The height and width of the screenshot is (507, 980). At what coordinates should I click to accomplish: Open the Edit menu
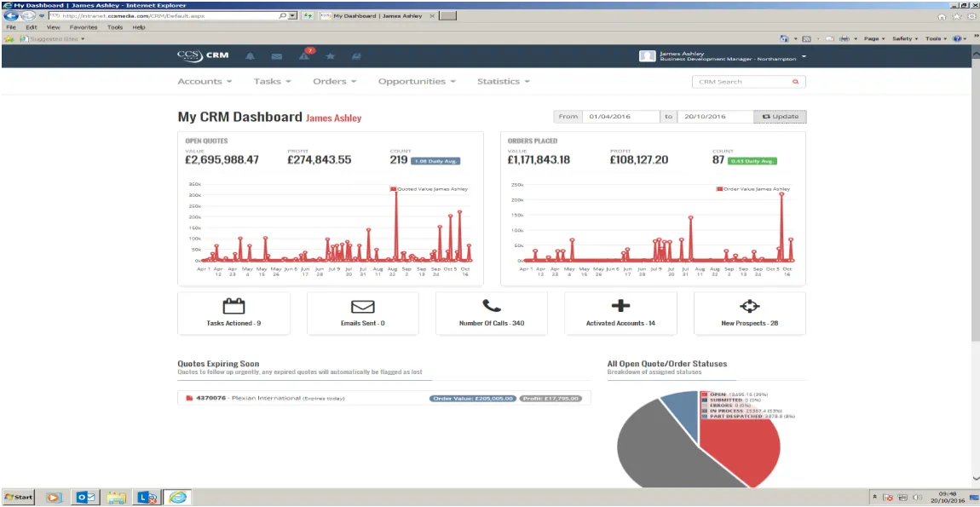(32, 27)
